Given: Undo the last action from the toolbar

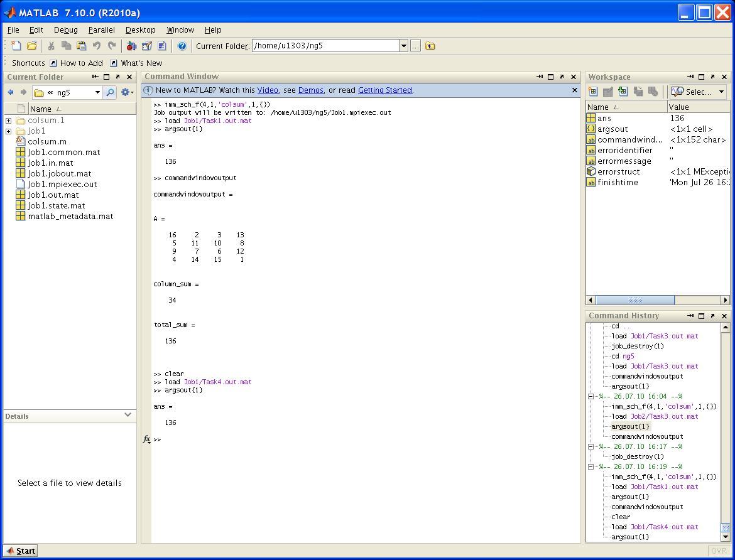Looking at the screenshot, I should [x=97, y=45].
